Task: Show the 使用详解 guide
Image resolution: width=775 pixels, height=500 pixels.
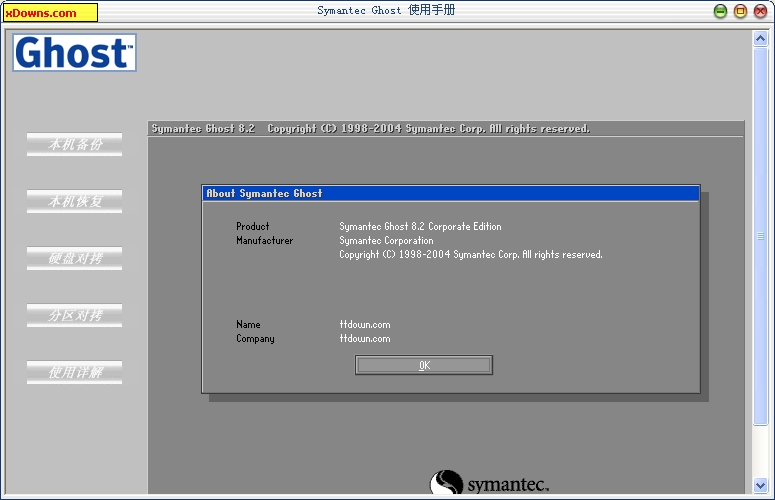Action: (74, 372)
